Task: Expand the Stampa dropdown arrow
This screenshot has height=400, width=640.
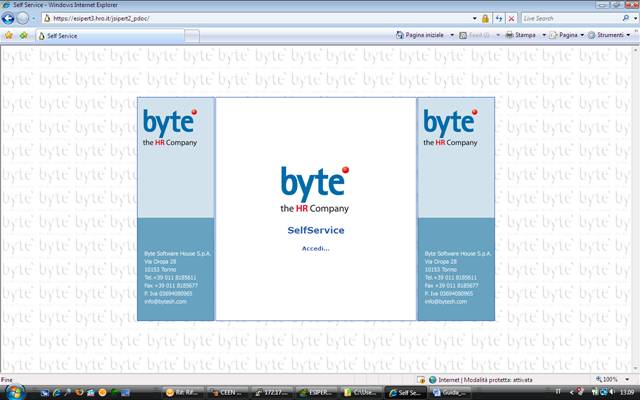Action: click(x=544, y=35)
